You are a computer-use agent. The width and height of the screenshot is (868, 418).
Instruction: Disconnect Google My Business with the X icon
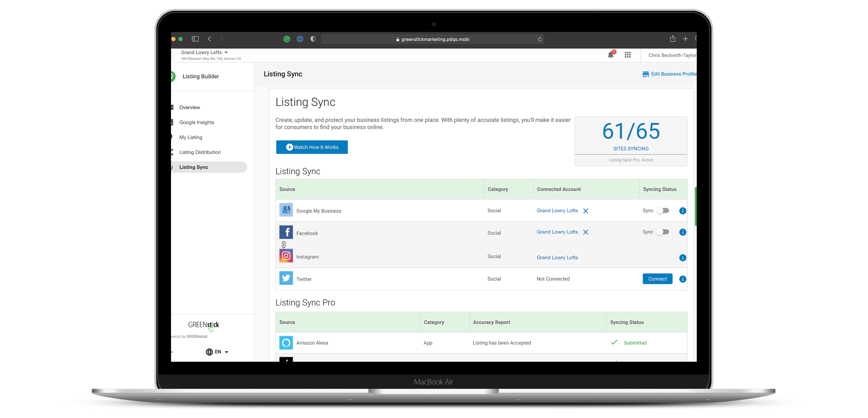pyautogui.click(x=586, y=211)
